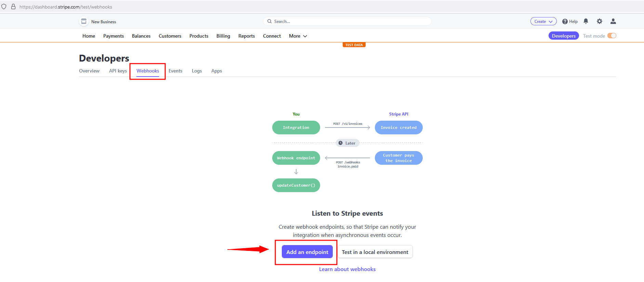Open the Products navigation item
The width and height of the screenshot is (644, 282).
click(199, 36)
